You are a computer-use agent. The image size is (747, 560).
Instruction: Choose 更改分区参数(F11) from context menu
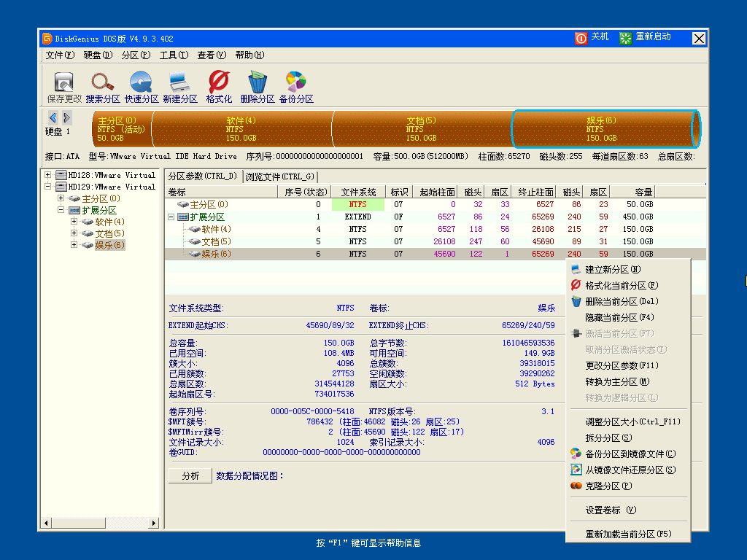[x=628, y=366]
